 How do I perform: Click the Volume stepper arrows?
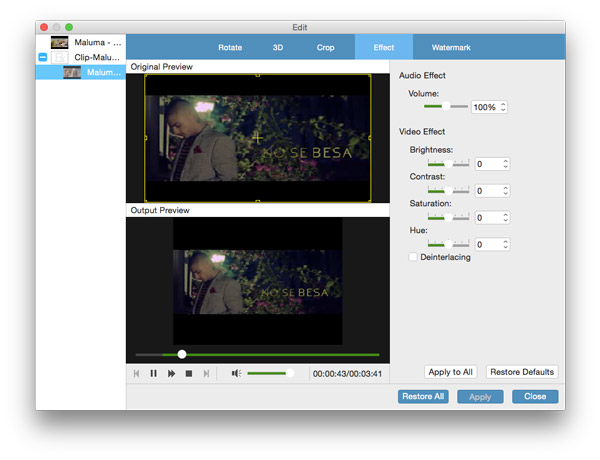coord(503,107)
